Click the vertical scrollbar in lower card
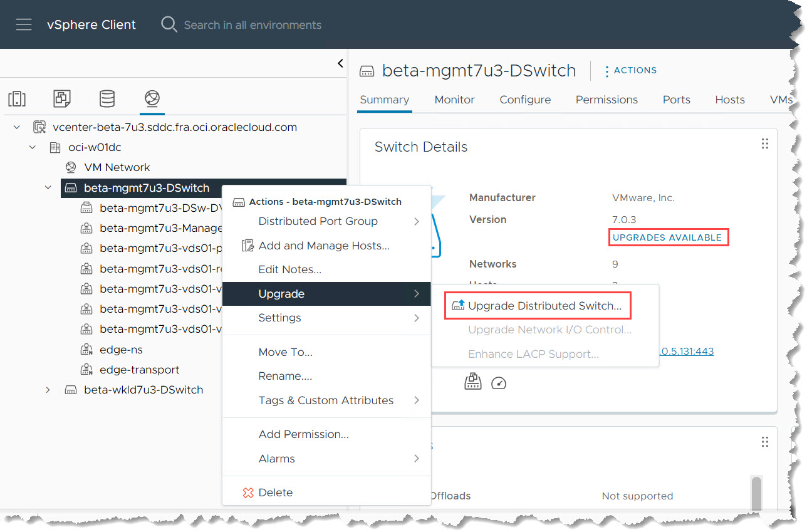The height and width of the screenshot is (532, 807). click(756, 493)
